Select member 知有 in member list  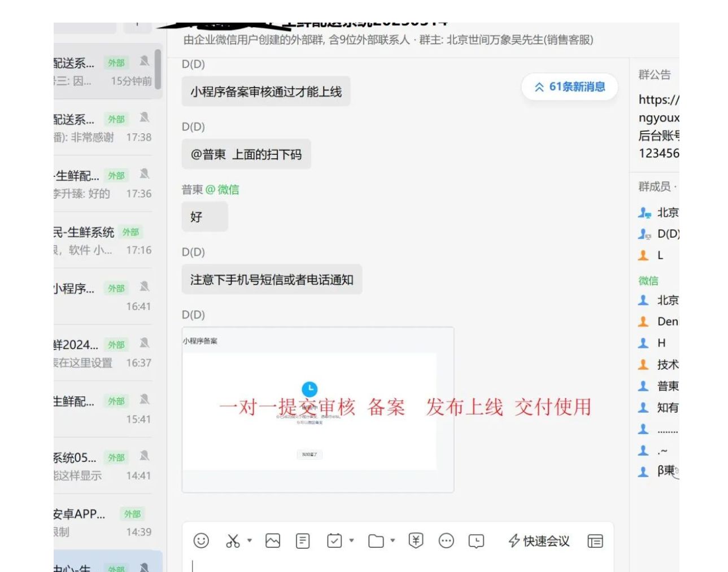[x=658, y=408]
